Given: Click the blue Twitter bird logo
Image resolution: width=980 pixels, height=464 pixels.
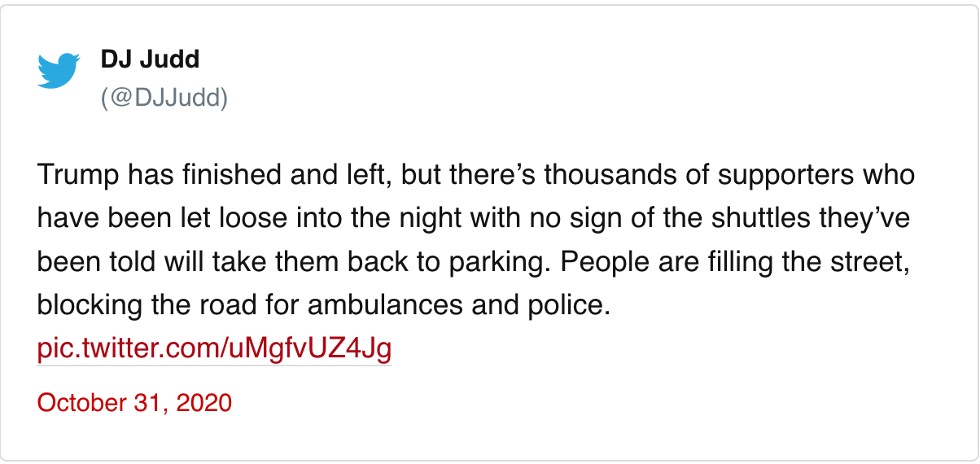Looking at the screenshot, I should tap(59, 71).
